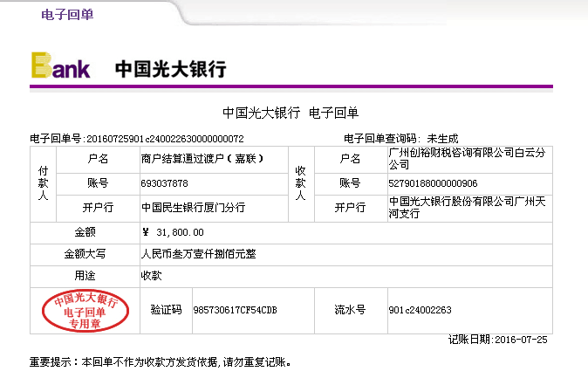
Task: Click payer bank 中国民生银行厦门分行
Action: [x=193, y=207]
